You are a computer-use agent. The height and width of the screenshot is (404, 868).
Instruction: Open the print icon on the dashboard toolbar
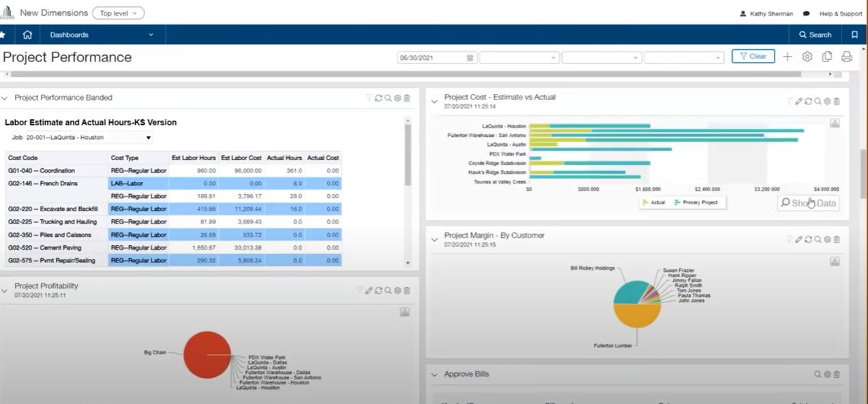tap(846, 57)
